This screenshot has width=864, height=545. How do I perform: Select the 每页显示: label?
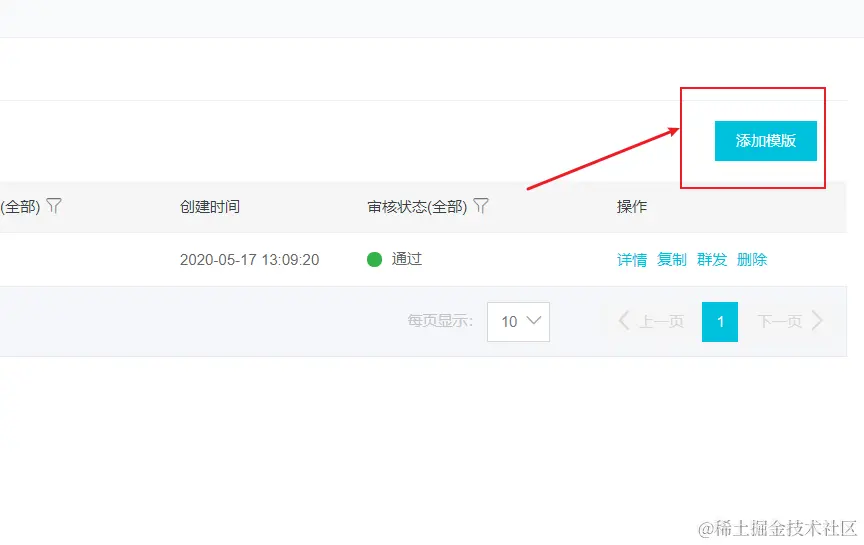tap(440, 321)
